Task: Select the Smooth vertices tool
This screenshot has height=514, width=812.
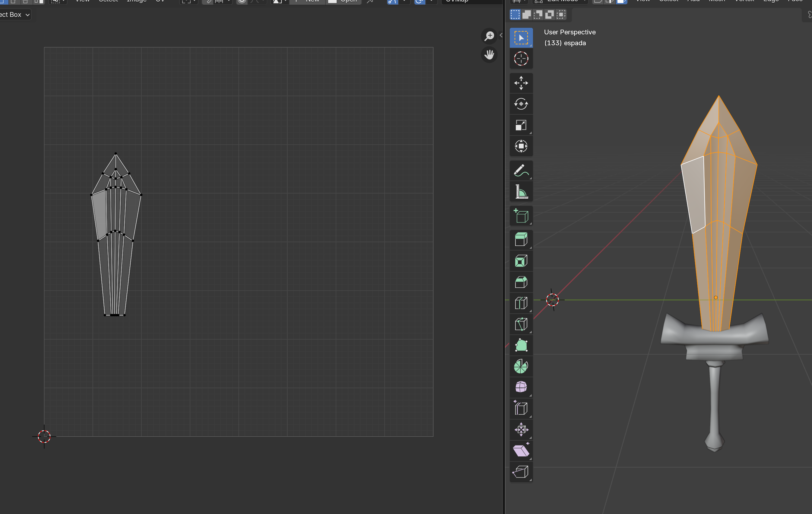Action: (521, 388)
